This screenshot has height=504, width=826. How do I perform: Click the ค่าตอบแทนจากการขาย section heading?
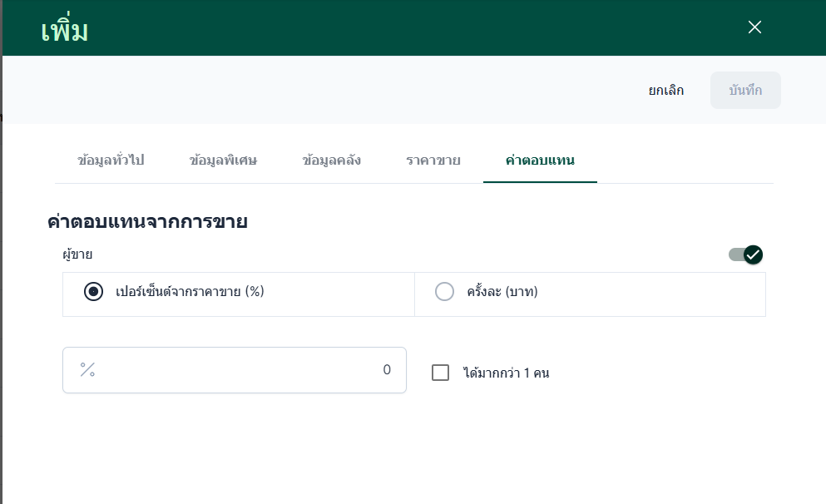pos(148,222)
